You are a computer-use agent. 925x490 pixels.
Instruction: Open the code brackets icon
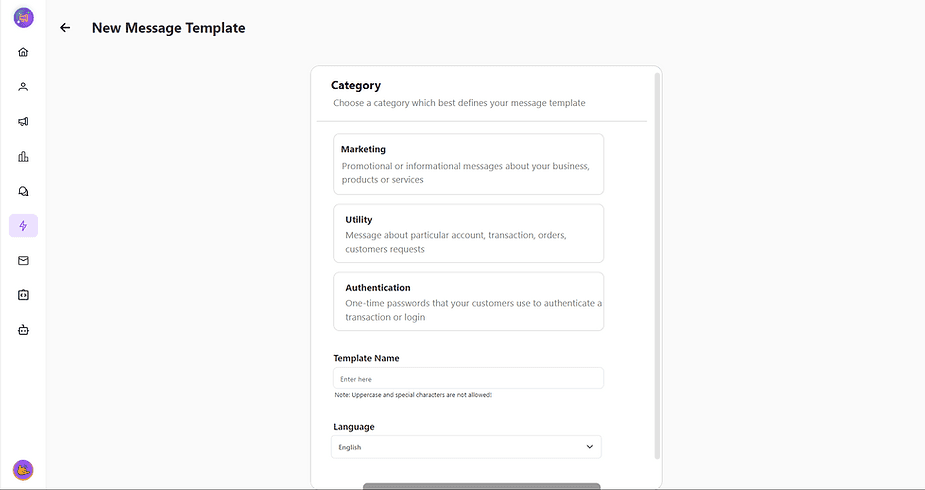[23, 295]
